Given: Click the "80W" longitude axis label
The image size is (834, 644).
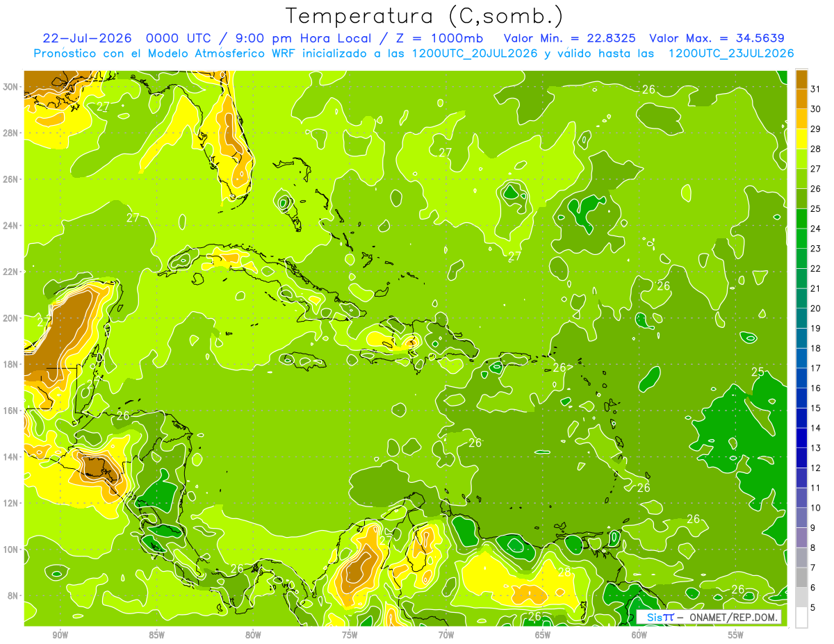Looking at the screenshot, I should pos(253,635).
